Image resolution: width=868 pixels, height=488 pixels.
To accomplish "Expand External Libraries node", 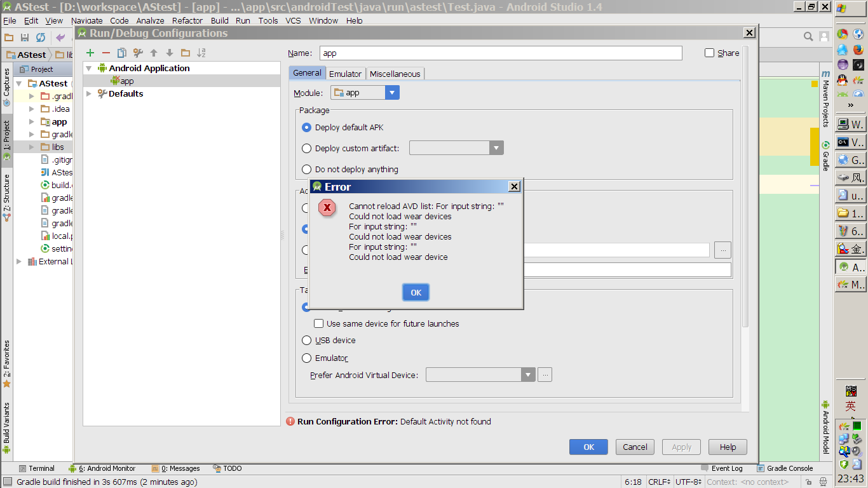I will 19,261.
